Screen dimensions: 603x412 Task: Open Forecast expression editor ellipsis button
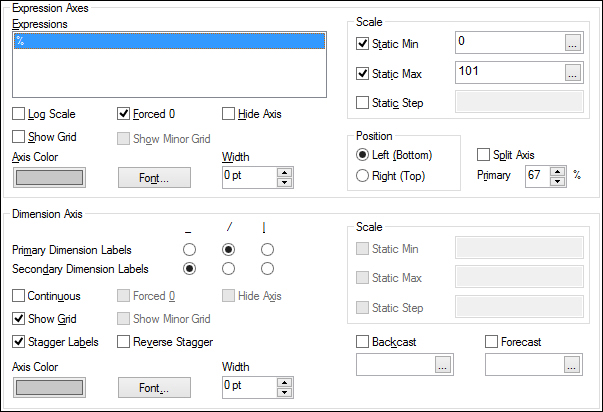coord(571,365)
